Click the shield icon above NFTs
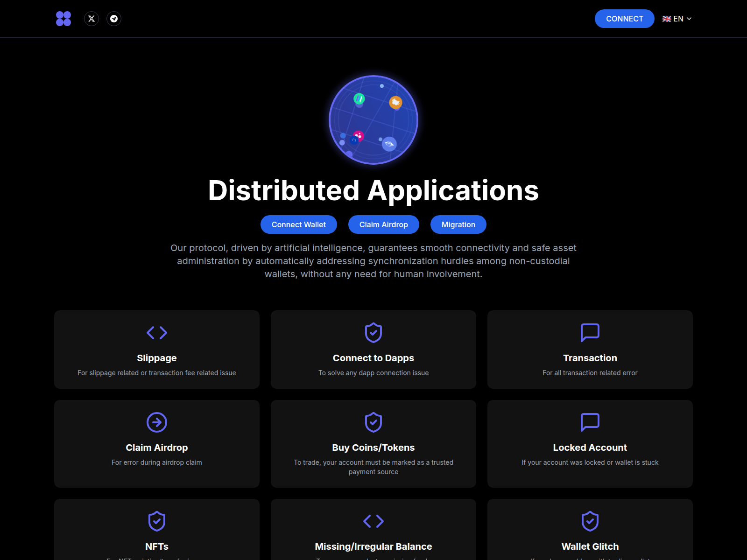This screenshot has height=560, width=747. point(157,521)
